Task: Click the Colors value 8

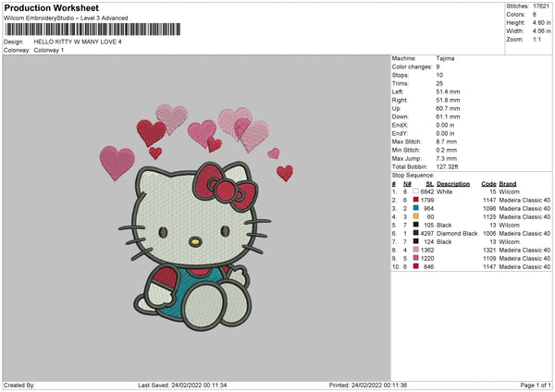Action: click(535, 15)
